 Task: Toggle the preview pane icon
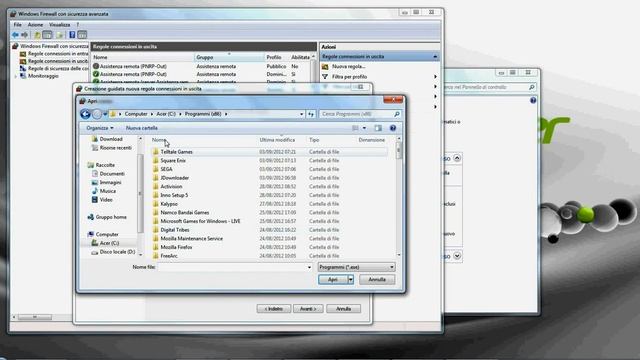click(x=378, y=128)
